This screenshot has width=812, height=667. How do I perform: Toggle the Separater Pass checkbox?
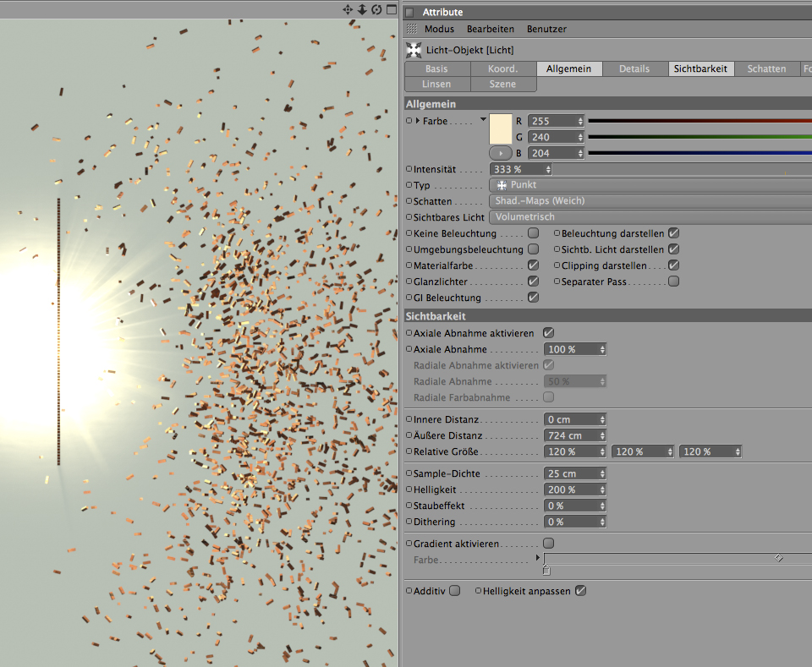pyautogui.click(x=673, y=282)
